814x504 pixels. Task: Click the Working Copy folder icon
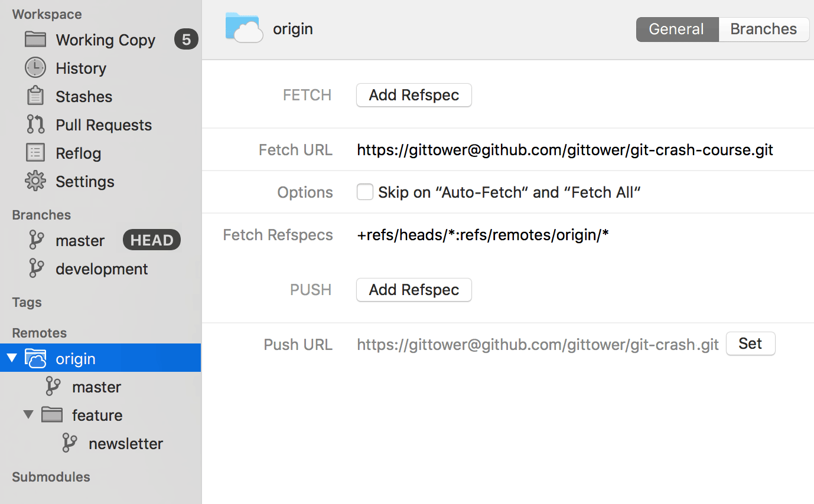pos(34,40)
